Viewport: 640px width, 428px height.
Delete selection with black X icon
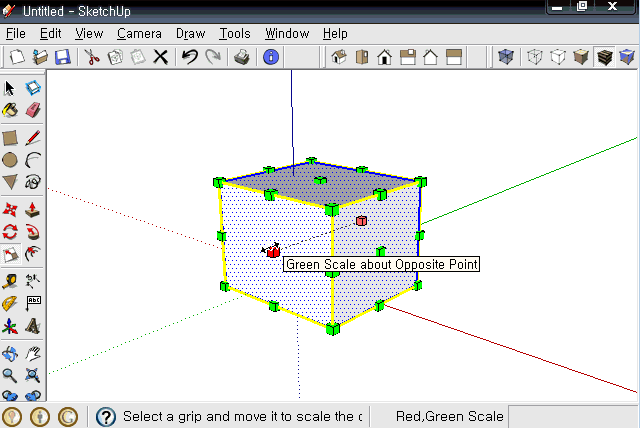pos(160,57)
